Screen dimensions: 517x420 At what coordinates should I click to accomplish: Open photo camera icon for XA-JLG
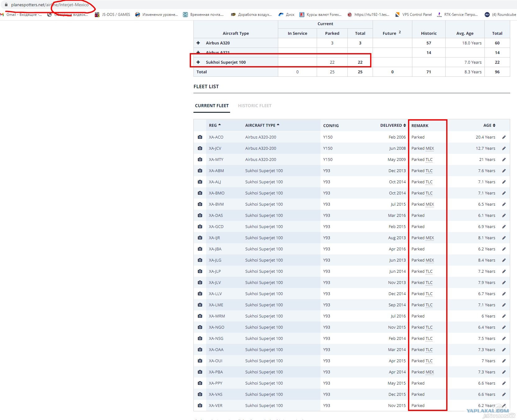(x=200, y=260)
